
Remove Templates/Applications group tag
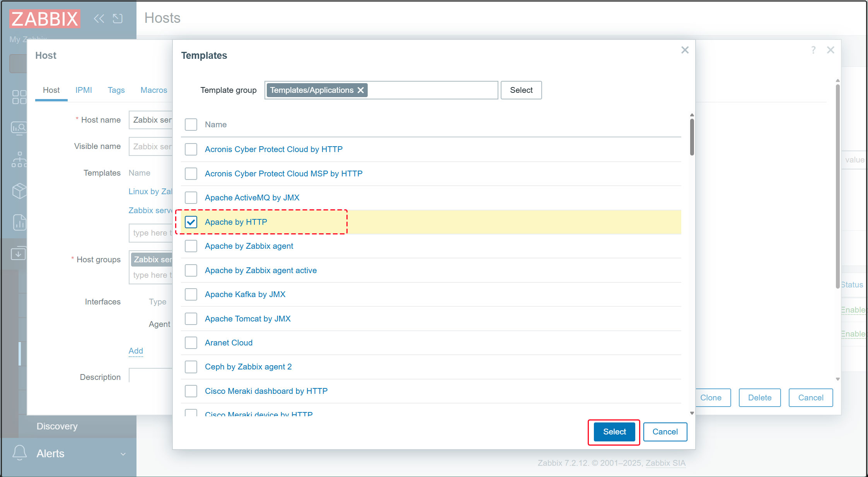tap(361, 90)
